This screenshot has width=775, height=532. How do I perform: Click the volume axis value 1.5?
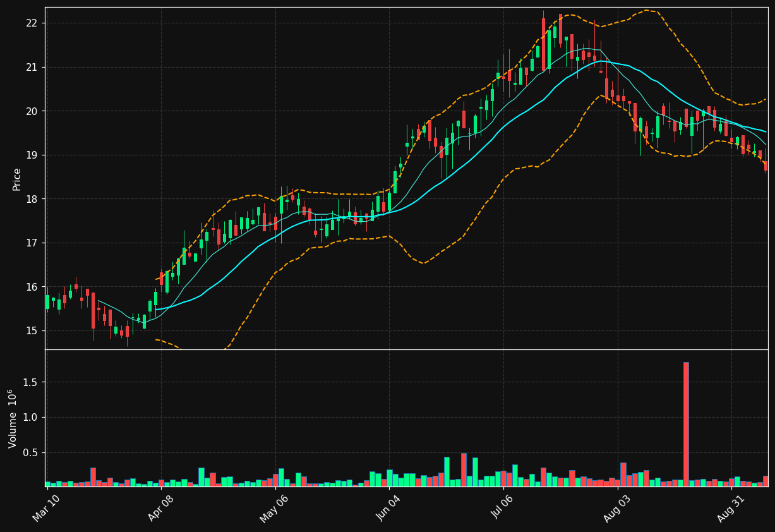(32, 382)
